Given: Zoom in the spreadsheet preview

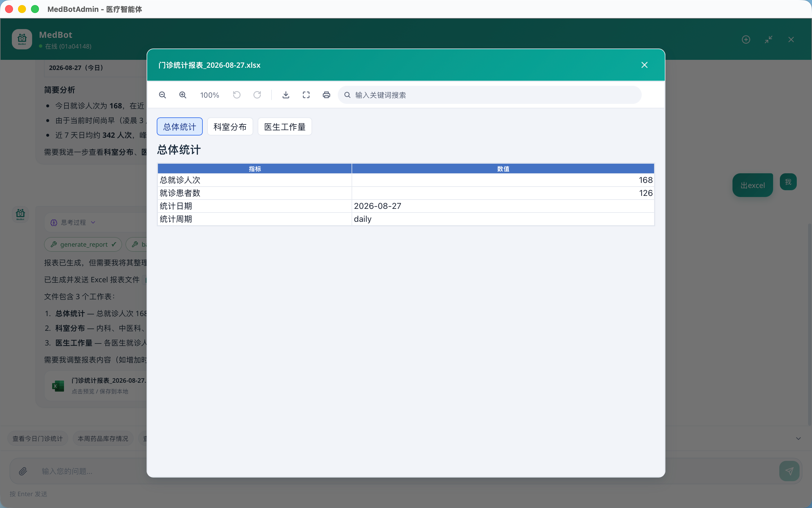Looking at the screenshot, I should point(182,95).
